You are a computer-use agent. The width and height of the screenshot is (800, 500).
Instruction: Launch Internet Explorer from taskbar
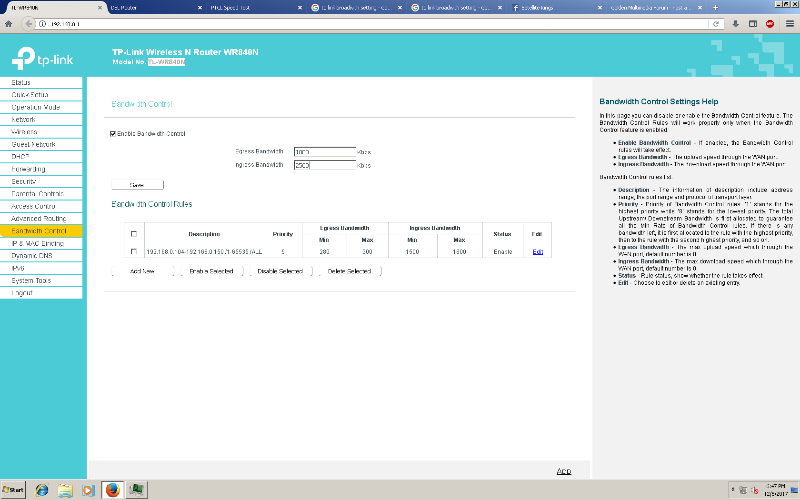tap(41, 490)
